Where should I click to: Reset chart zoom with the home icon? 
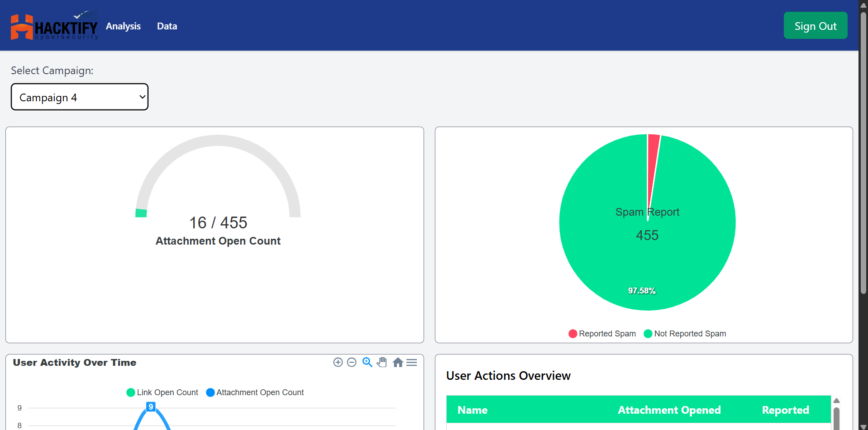pyautogui.click(x=398, y=362)
